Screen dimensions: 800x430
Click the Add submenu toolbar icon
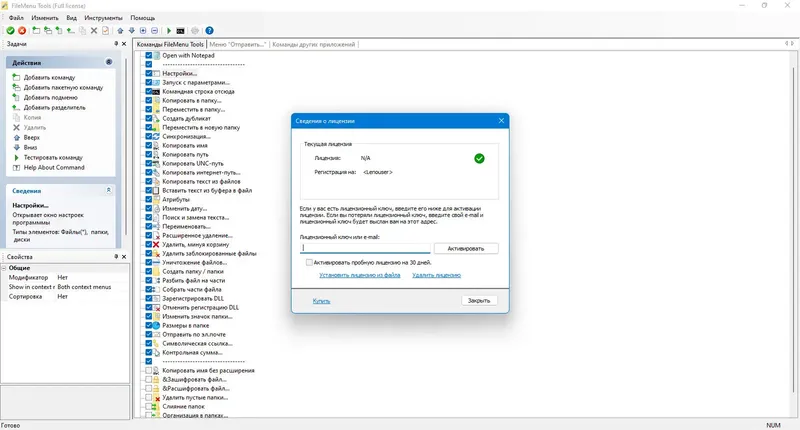[59, 31]
